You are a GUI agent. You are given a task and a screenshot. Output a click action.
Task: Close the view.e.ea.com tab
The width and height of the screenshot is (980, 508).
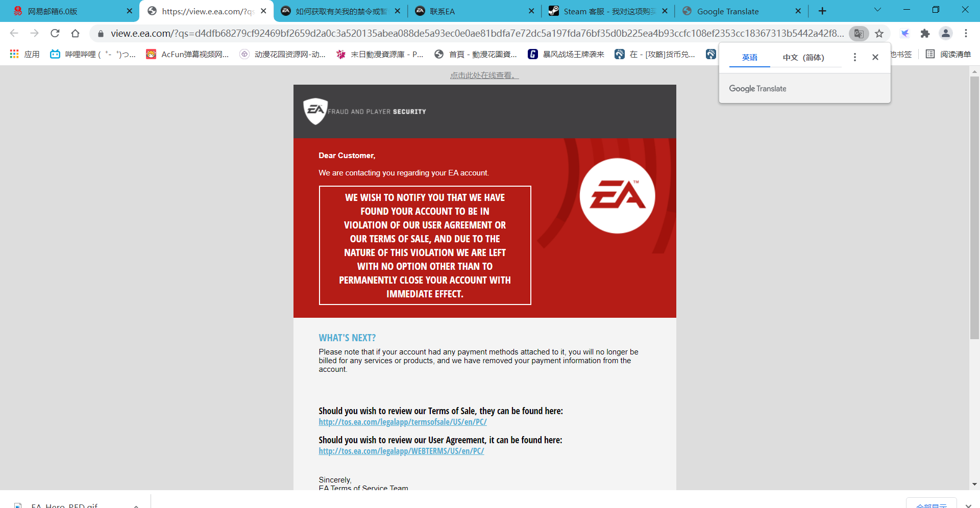tap(263, 11)
